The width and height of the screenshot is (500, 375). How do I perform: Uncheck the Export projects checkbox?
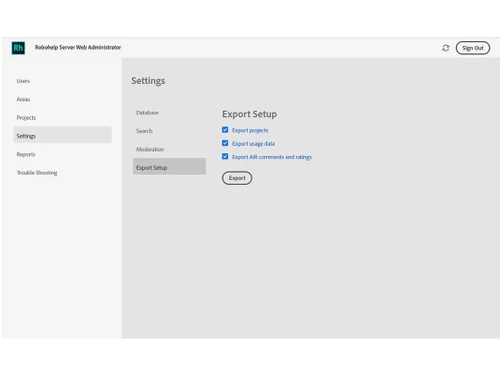[x=225, y=130]
